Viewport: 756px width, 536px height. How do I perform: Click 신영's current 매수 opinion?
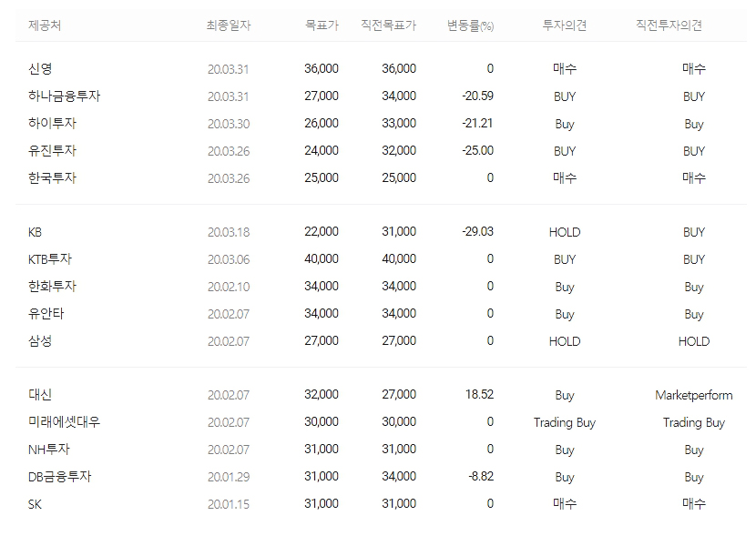point(565,69)
